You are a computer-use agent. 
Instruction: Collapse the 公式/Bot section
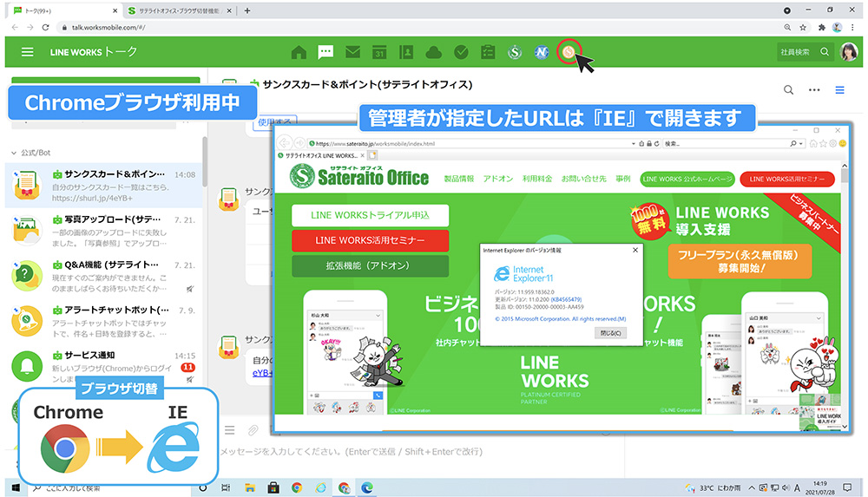(14, 153)
